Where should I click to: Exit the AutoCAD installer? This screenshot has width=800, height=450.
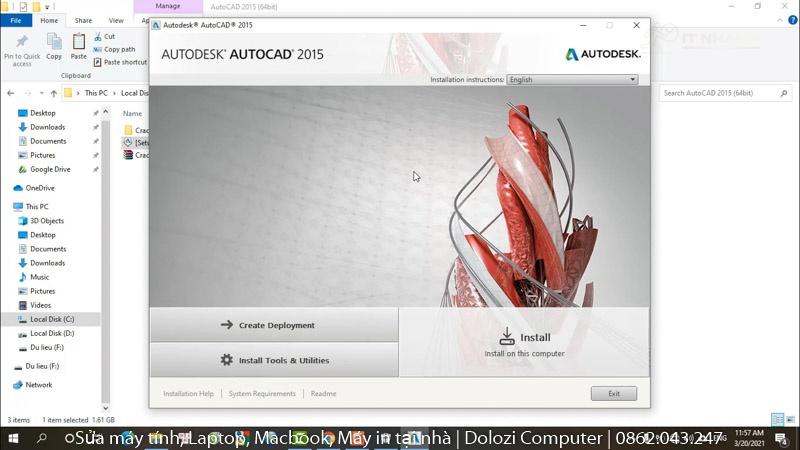coord(614,393)
